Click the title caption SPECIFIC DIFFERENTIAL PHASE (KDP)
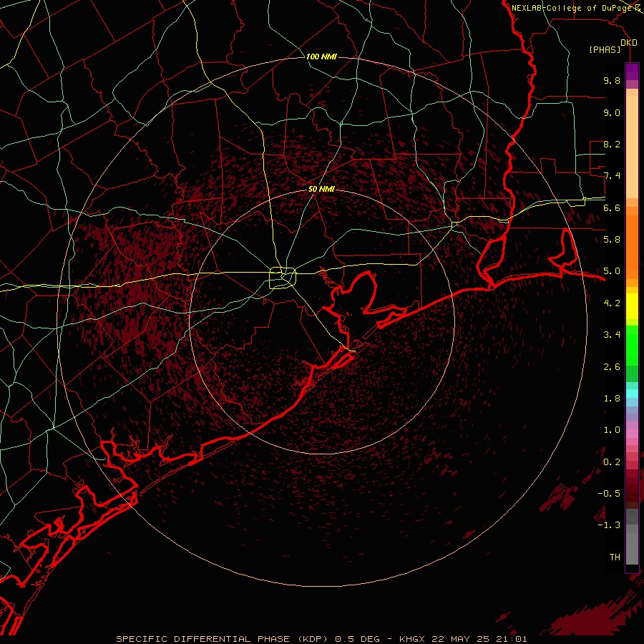 (223, 639)
